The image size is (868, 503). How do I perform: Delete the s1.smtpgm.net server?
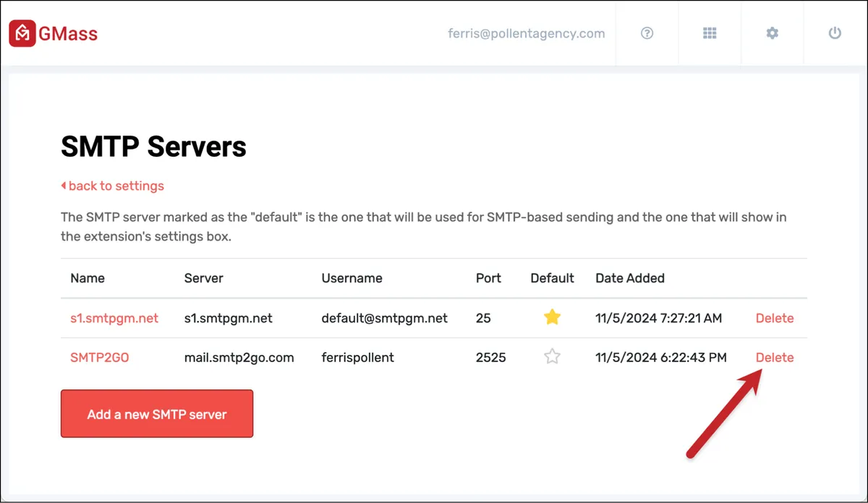[x=775, y=318]
